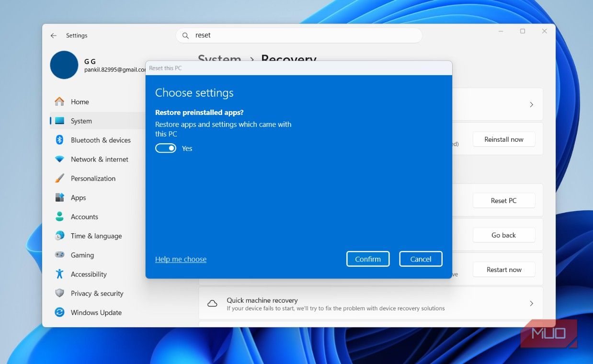Minimize the Settings window

(x=501, y=31)
